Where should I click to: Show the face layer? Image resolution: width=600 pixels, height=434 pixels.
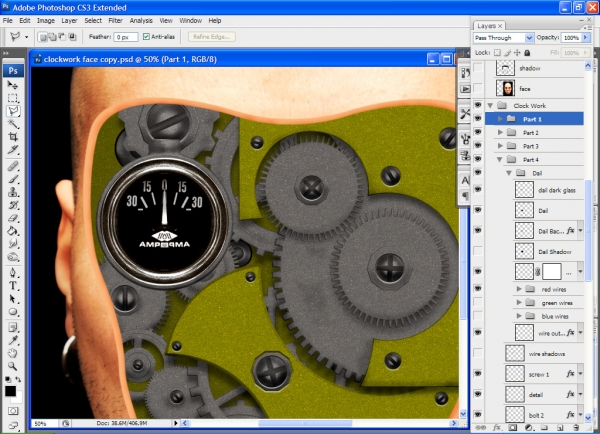point(478,88)
